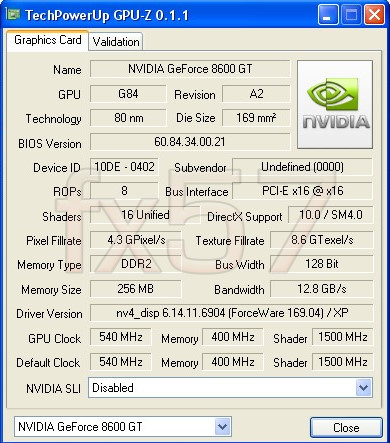Click the Default Clock row Shader 1500 MHz value

pyautogui.click(x=343, y=362)
